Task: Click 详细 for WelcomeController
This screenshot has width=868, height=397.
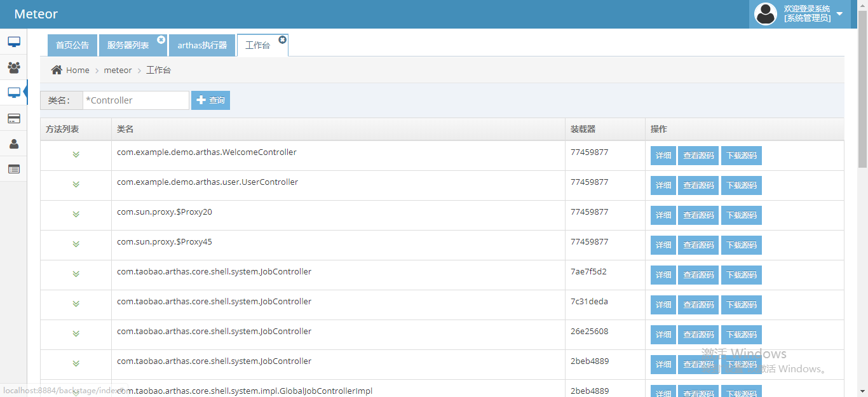Action: coord(663,155)
